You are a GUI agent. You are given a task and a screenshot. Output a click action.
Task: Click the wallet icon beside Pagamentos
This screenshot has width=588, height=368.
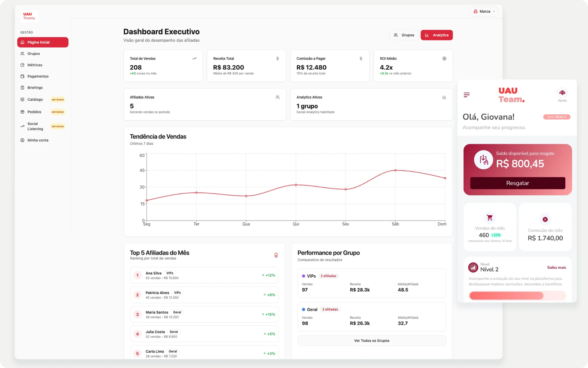coord(22,76)
